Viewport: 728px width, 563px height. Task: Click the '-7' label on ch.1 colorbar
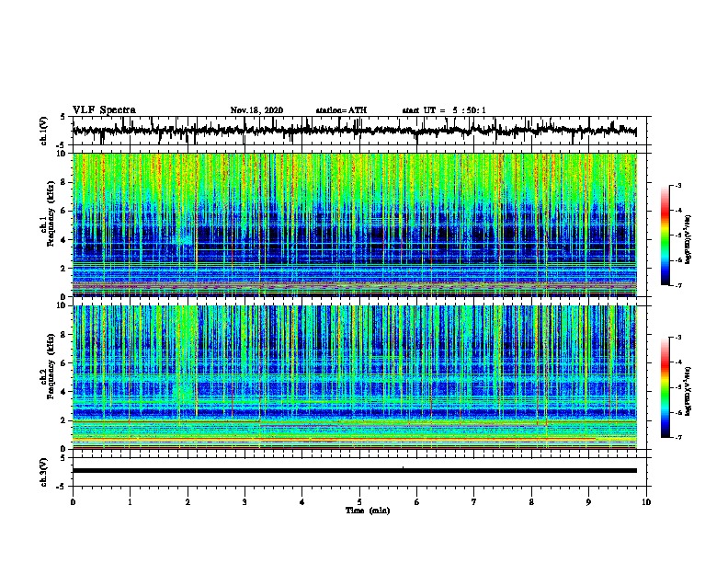[x=677, y=285]
